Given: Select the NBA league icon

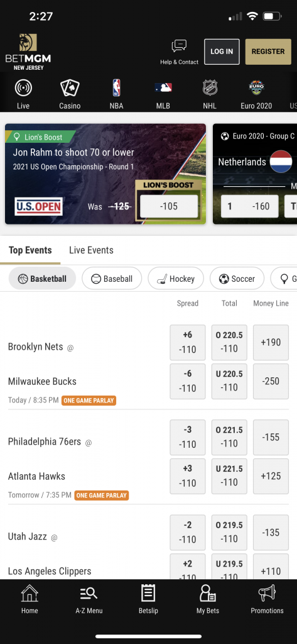Looking at the screenshot, I should pos(117,88).
